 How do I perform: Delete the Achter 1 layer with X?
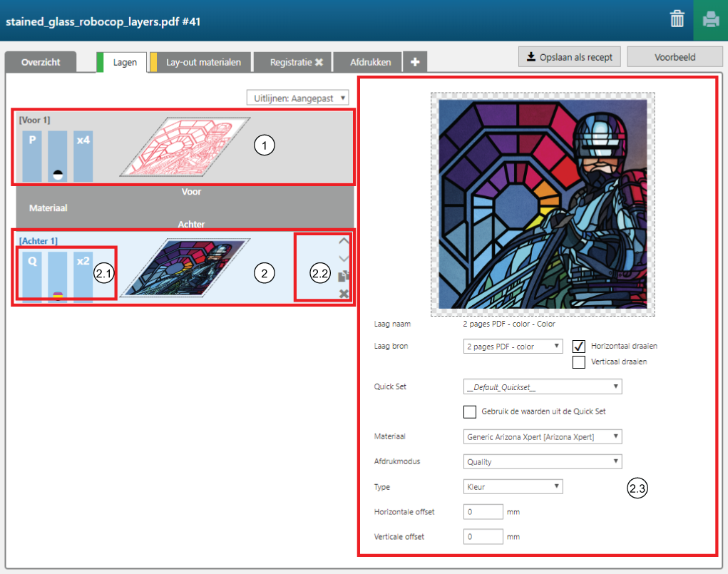tap(344, 294)
